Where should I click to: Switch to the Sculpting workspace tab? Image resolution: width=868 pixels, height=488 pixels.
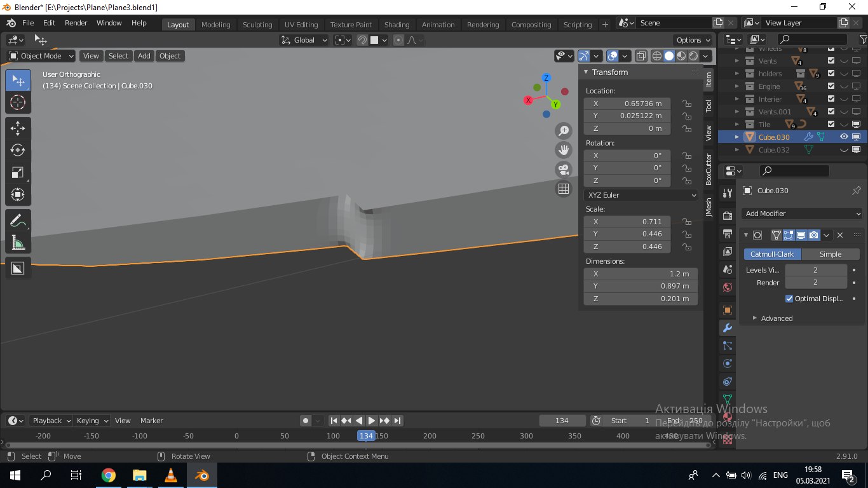257,25
